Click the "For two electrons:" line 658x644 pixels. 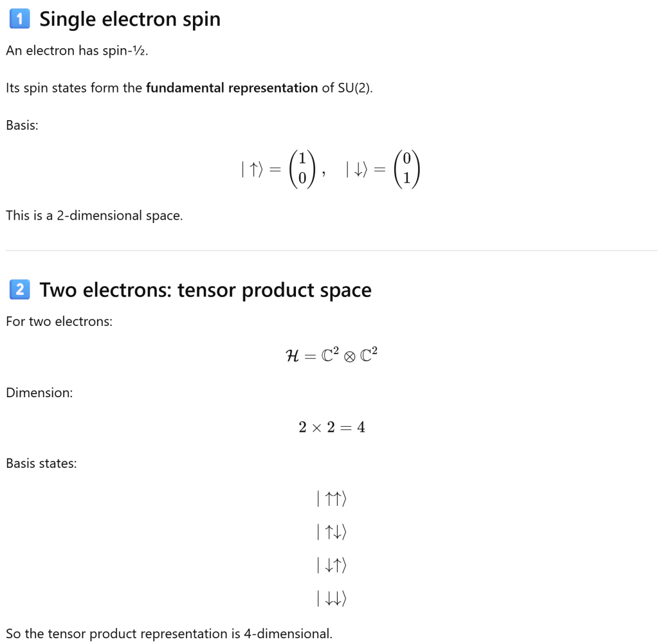(x=59, y=321)
